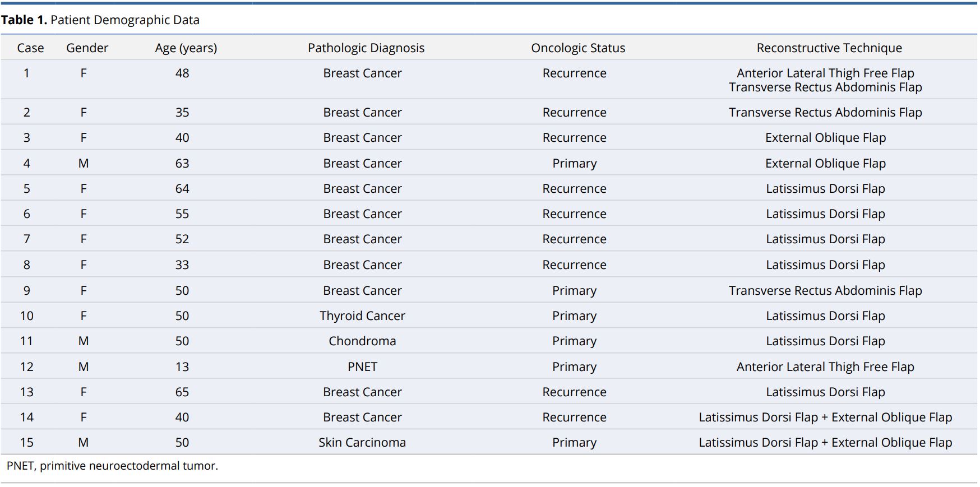Click gender 'M' in case 4 row
The width and height of the screenshot is (980, 487).
84,164
